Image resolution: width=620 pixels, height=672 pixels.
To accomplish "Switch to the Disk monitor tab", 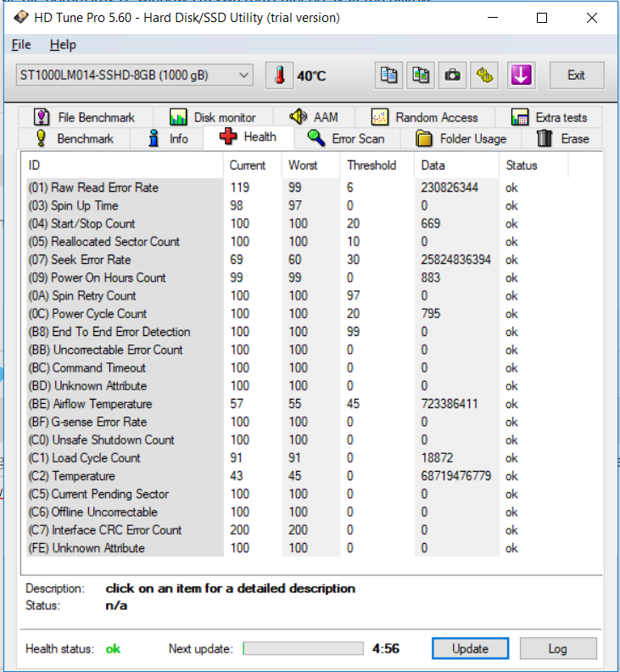I will [x=213, y=117].
